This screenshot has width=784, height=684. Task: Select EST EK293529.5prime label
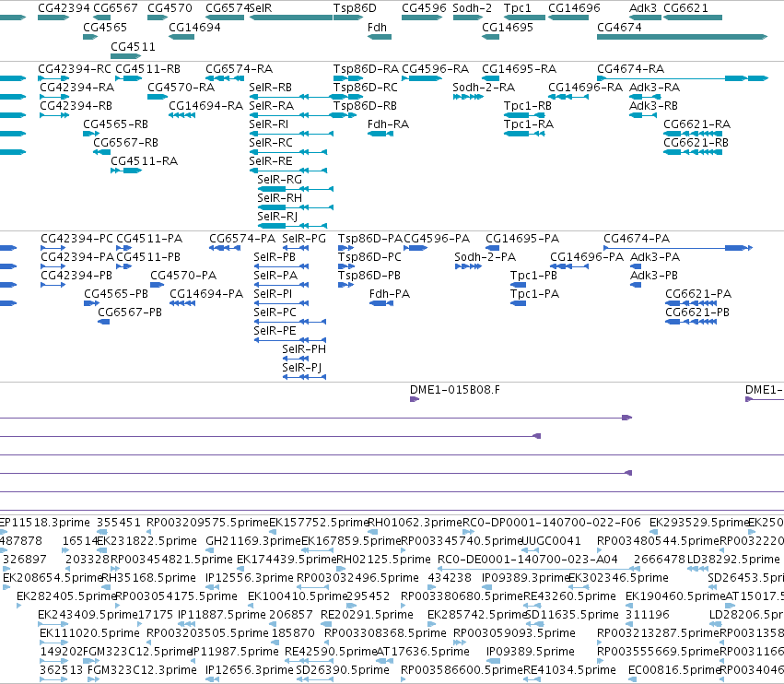699,523
